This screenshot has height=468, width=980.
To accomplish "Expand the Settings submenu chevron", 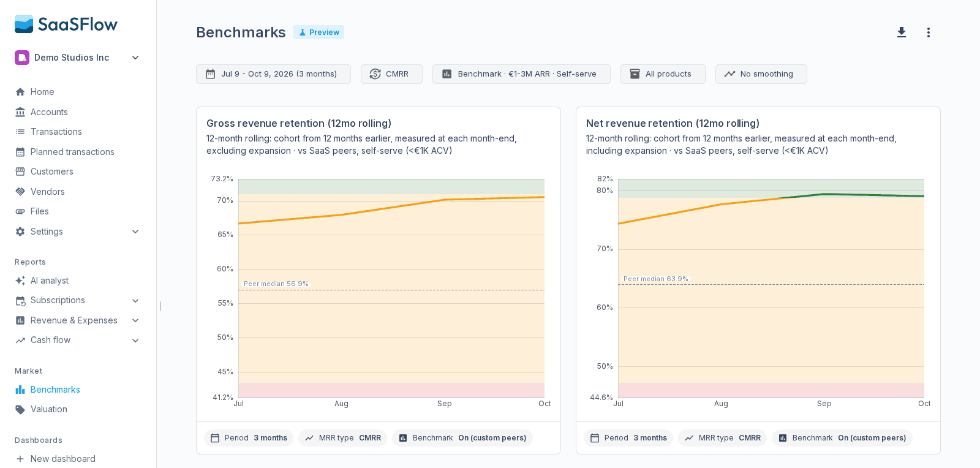I will pyautogui.click(x=135, y=232).
